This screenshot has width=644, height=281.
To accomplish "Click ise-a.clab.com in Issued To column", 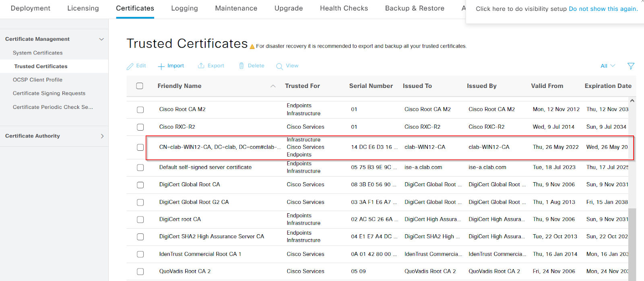I will tap(423, 167).
